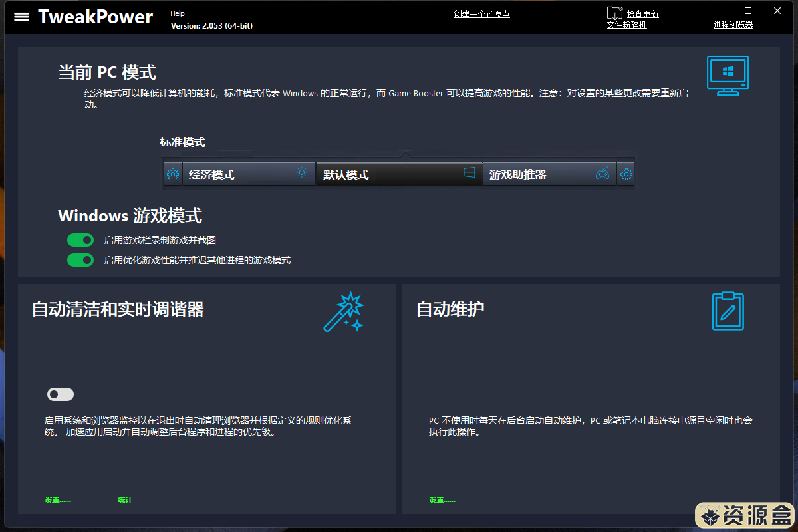
Task: Open the 文件粉碎机 link
Action: coord(626,25)
